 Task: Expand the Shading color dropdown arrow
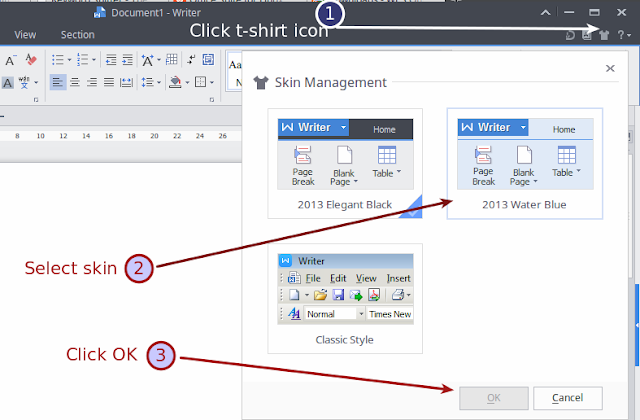[187, 82]
